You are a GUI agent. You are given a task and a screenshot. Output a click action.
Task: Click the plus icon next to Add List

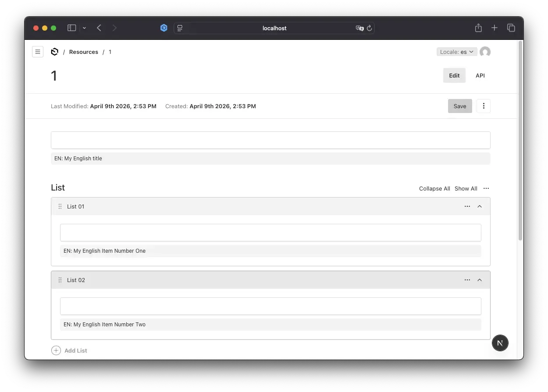point(56,350)
